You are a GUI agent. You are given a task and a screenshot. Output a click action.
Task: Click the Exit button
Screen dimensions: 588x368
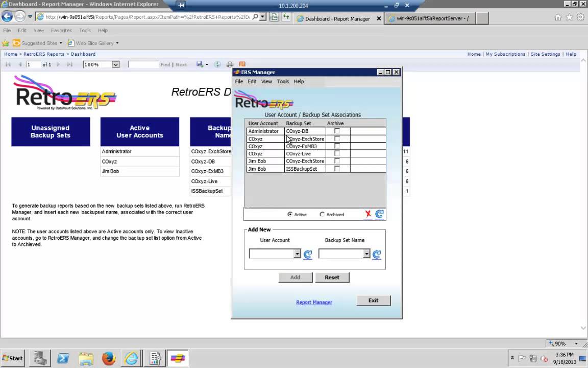374,301
